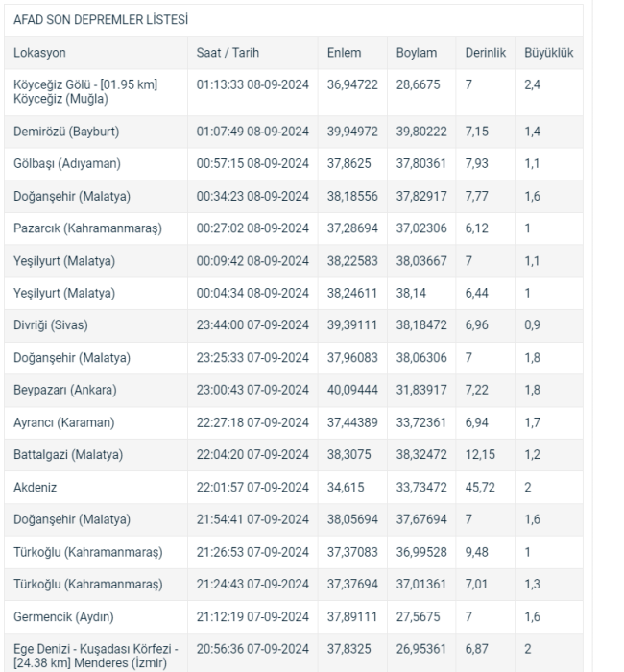The width and height of the screenshot is (624, 672).
Task: Click the timestamp 21:26:53 07-09-2024
Action: pyautogui.click(x=252, y=552)
